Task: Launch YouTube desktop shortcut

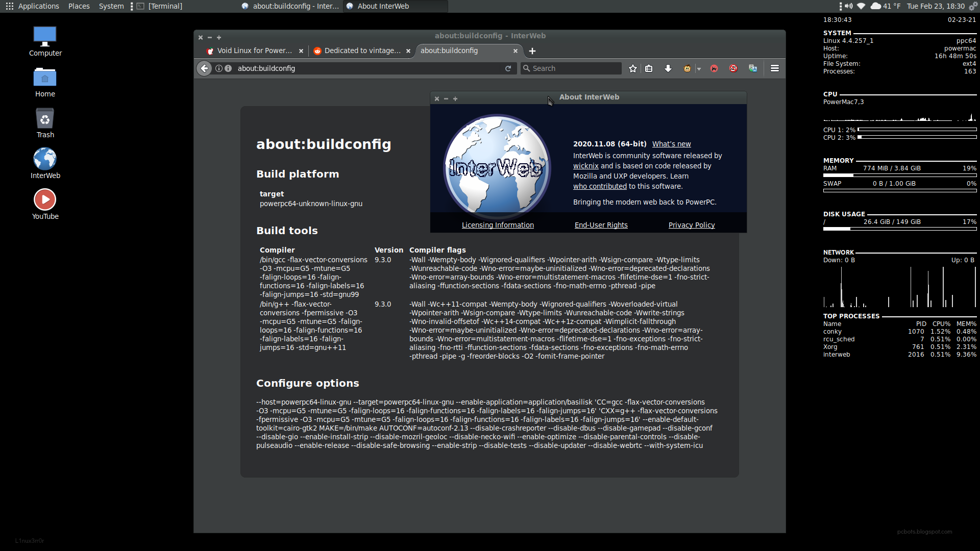Action: [x=45, y=205]
